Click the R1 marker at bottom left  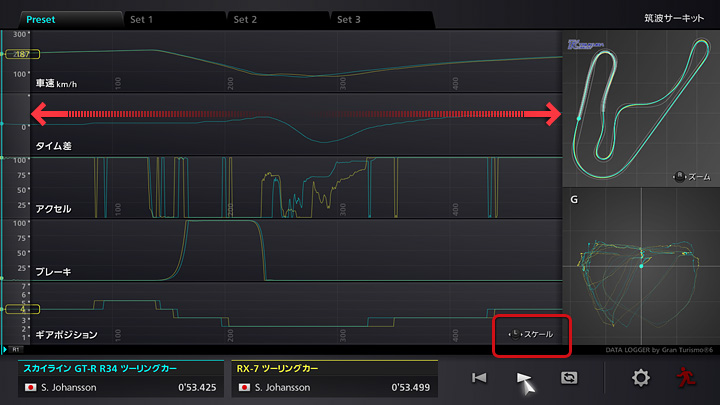(x=16, y=350)
